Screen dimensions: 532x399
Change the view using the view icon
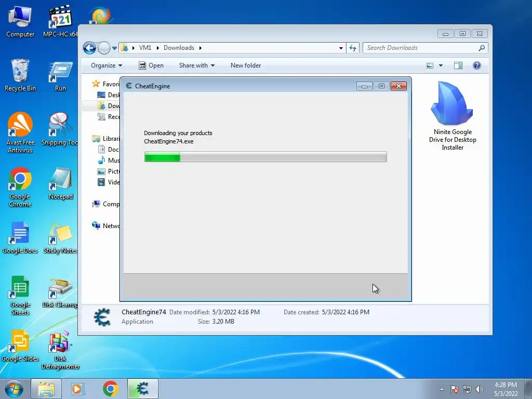pos(430,65)
